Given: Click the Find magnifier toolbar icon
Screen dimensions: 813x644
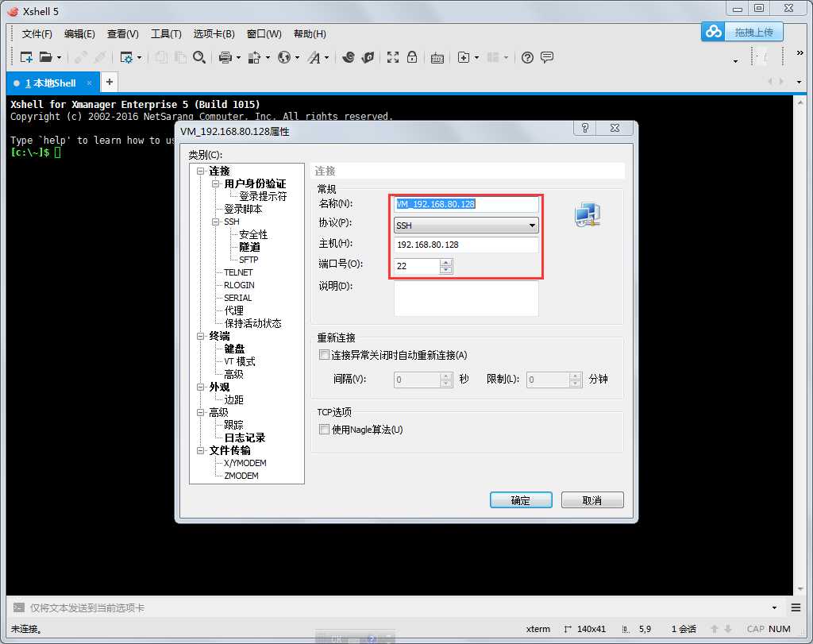Looking at the screenshot, I should 199,57.
